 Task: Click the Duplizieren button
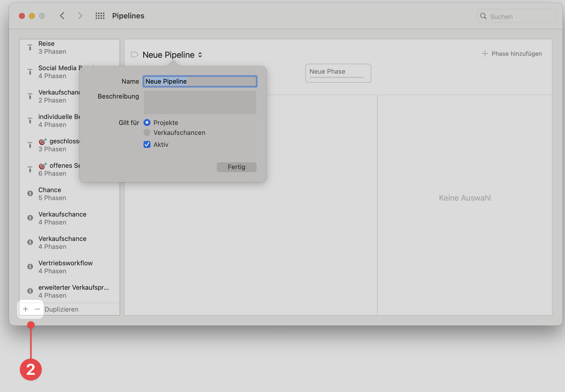click(x=62, y=309)
